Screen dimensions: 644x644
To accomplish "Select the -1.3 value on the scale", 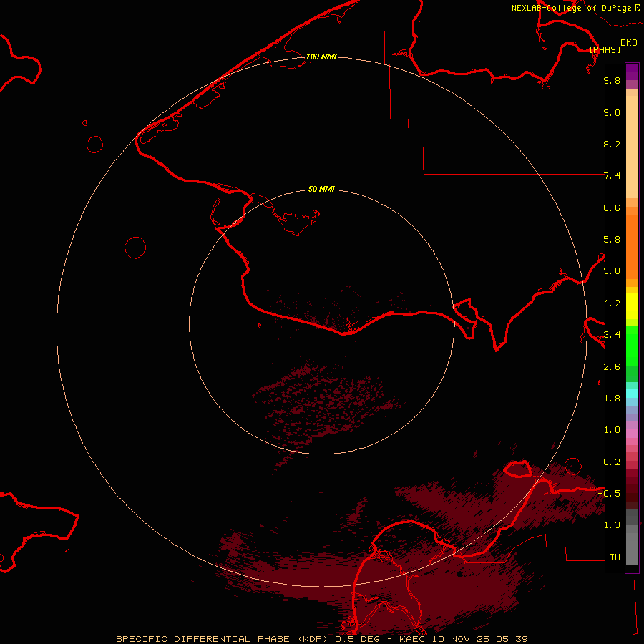I will (x=609, y=525).
